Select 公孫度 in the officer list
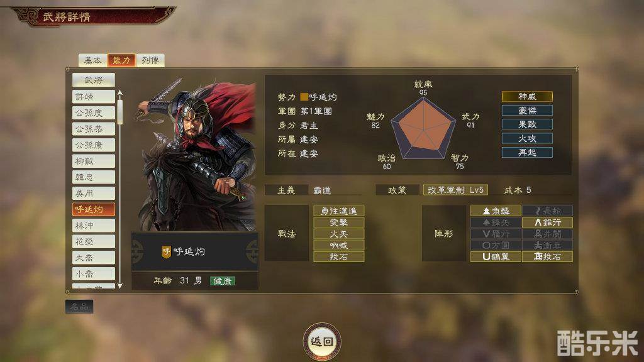 (94, 113)
